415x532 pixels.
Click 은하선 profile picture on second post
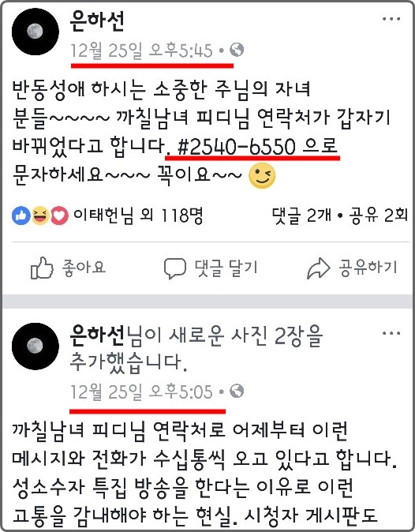pos(36,346)
